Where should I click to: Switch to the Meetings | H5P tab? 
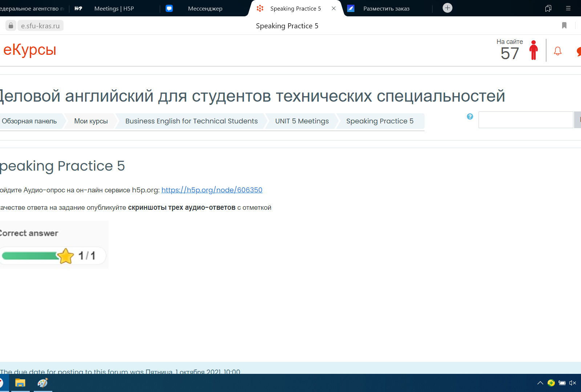[114, 8]
